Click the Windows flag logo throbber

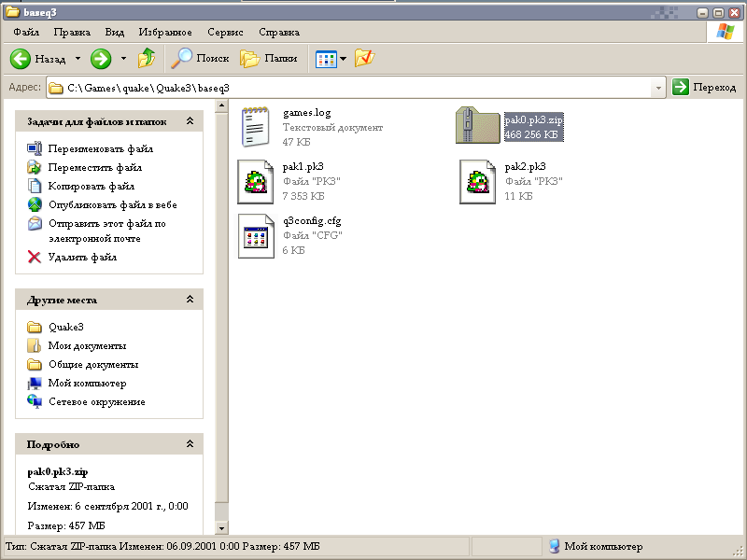(726, 33)
